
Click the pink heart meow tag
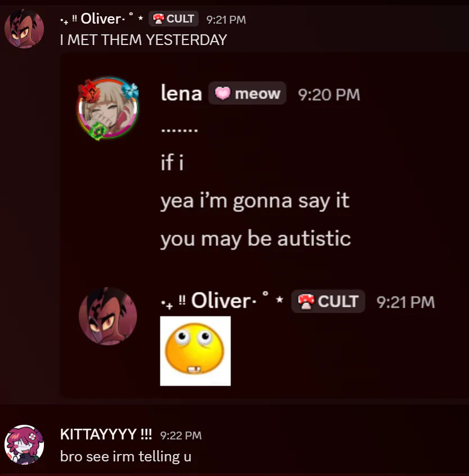(247, 93)
